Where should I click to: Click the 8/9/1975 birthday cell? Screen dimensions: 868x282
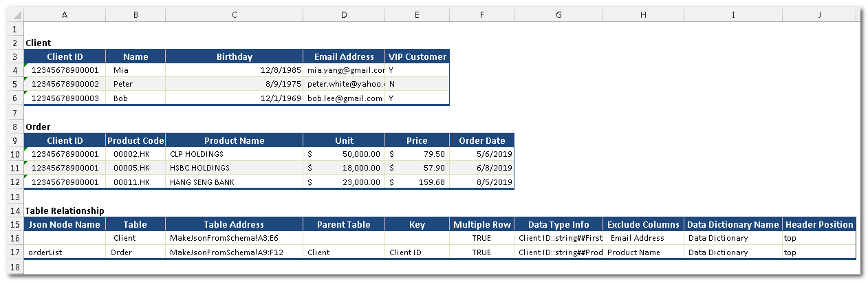tap(234, 84)
